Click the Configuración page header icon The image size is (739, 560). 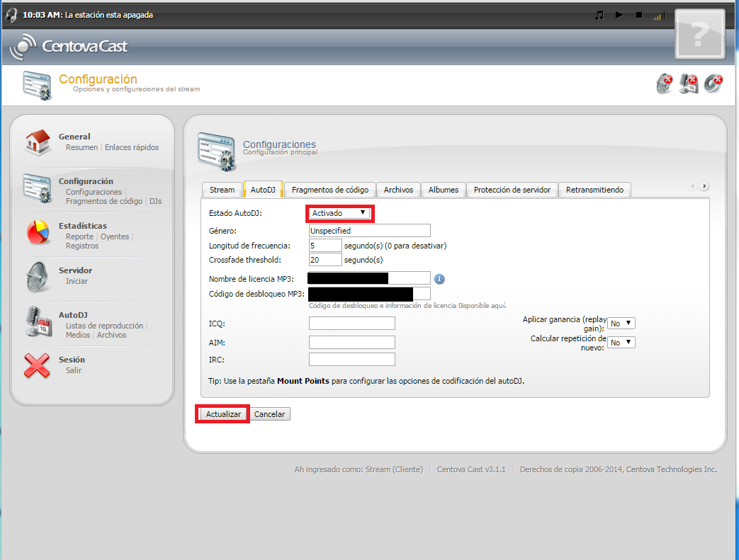click(37, 85)
